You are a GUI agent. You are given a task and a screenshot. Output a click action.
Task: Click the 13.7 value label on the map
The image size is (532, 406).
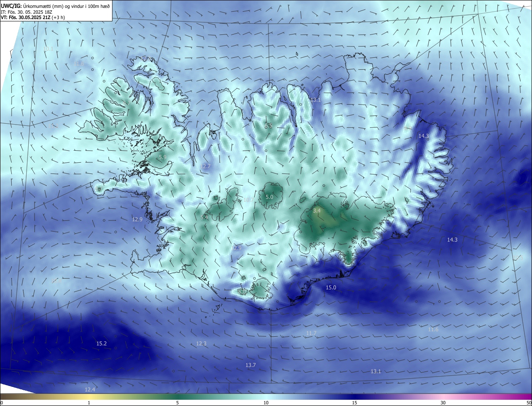[251, 365]
